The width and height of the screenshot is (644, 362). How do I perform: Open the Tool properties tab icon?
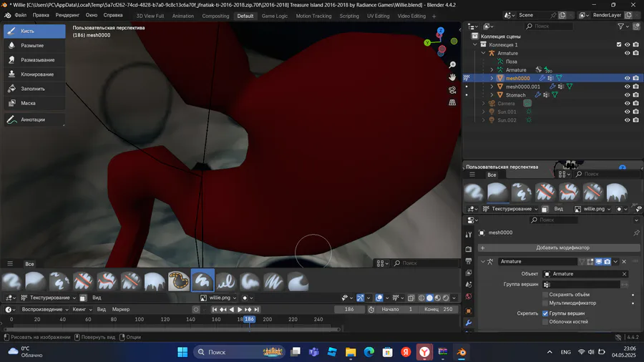coord(469,235)
